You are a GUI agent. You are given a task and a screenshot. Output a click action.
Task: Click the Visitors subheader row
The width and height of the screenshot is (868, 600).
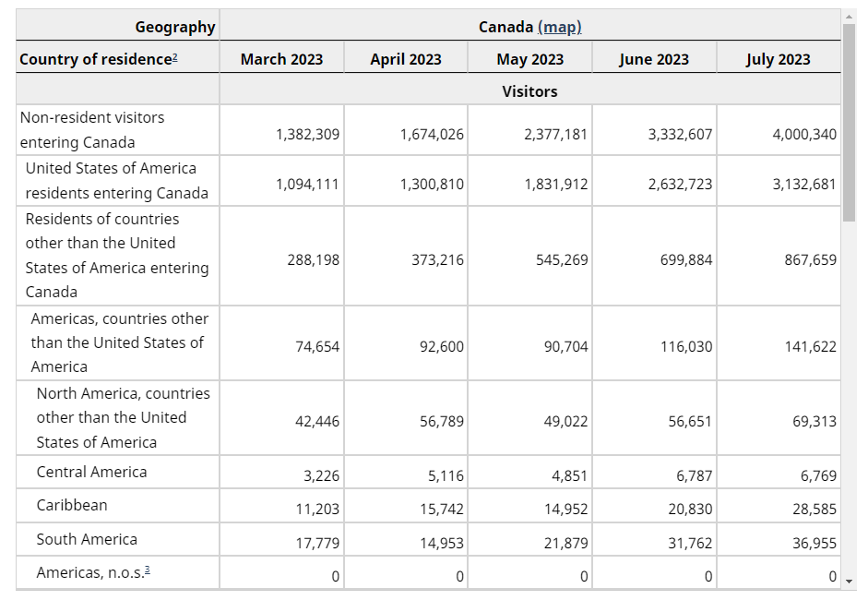[529, 90]
